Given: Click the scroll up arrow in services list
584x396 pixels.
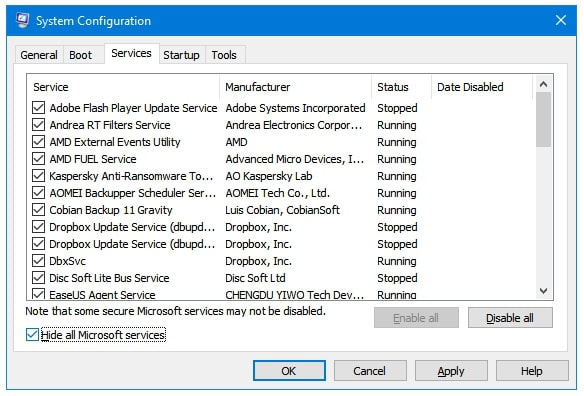Looking at the screenshot, I should (543, 84).
